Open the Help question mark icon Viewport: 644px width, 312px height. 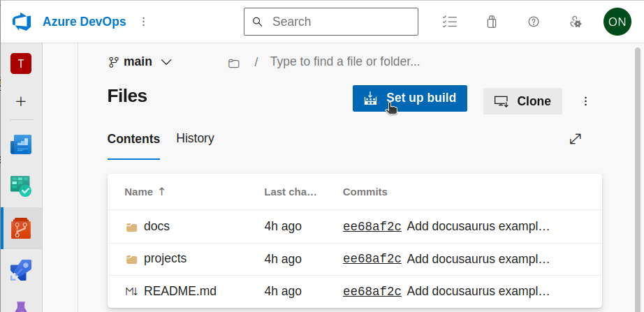tap(533, 22)
